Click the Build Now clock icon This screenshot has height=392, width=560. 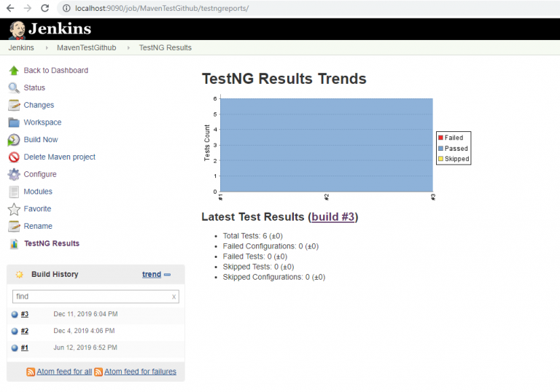14,140
